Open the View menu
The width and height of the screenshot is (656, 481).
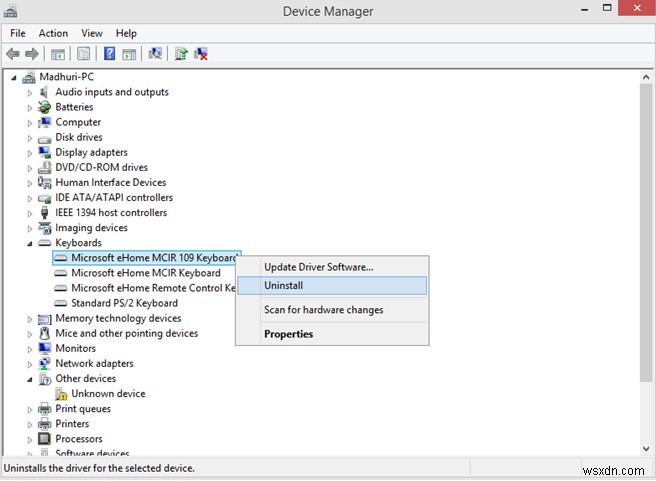92,33
